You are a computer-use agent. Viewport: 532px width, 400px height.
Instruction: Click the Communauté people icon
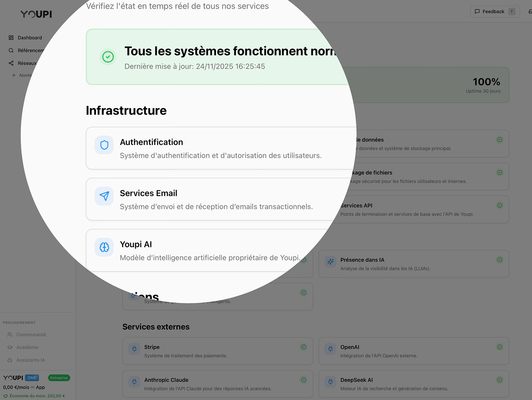[x=10, y=335]
